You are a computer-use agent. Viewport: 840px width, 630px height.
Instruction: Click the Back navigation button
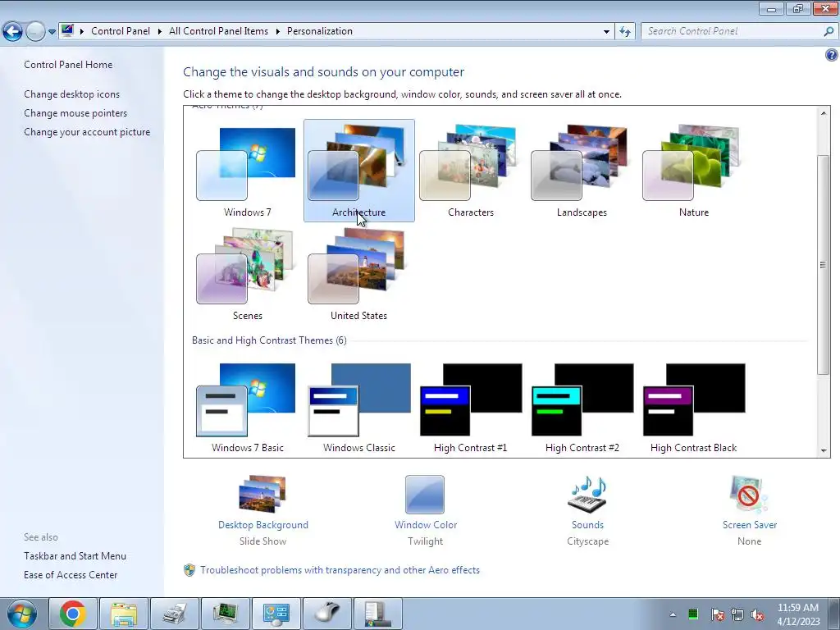[13, 32]
